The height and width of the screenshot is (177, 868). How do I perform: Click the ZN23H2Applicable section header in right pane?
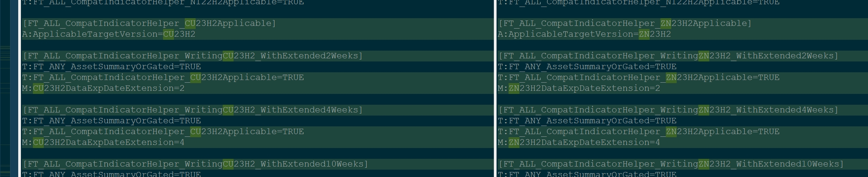pyautogui.click(x=624, y=24)
